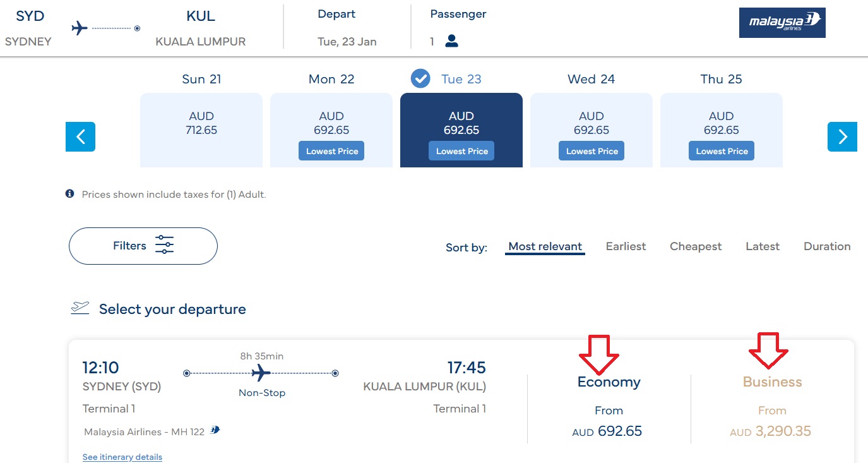Click the previous dates left arrow
This screenshot has width=868, height=463.
(x=80, y=136)
